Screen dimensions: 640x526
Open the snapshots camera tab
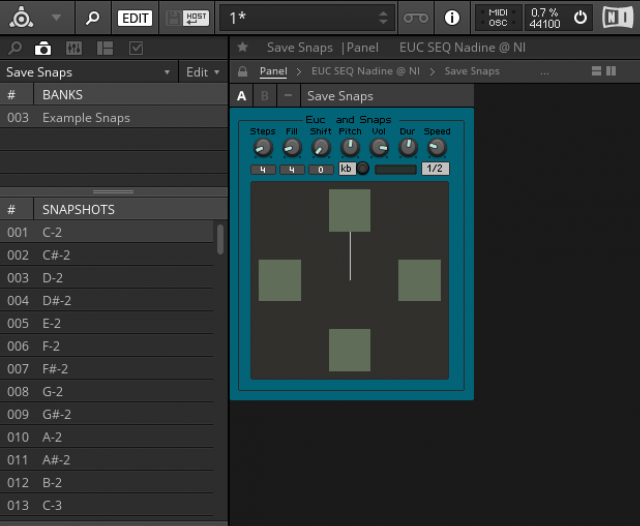43,48
